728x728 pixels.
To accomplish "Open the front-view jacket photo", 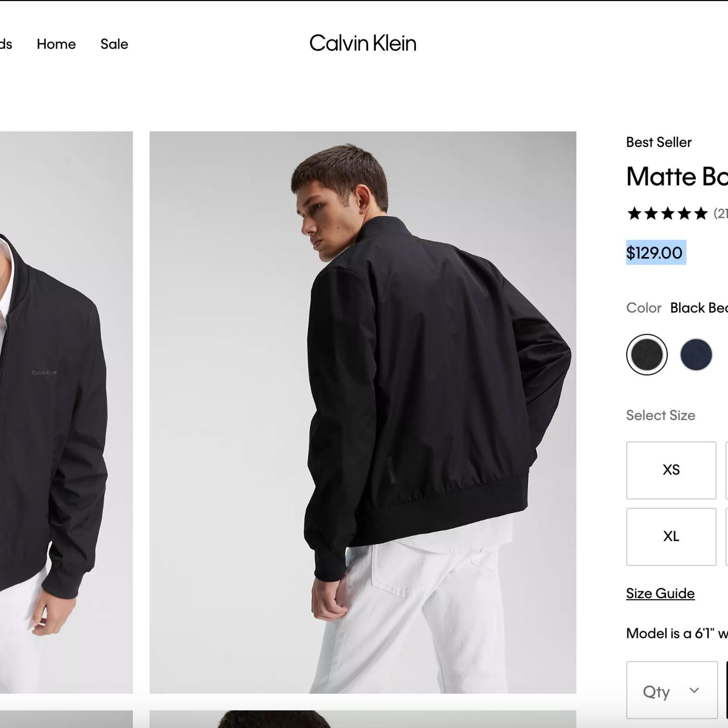I will (x=66, y=412).
